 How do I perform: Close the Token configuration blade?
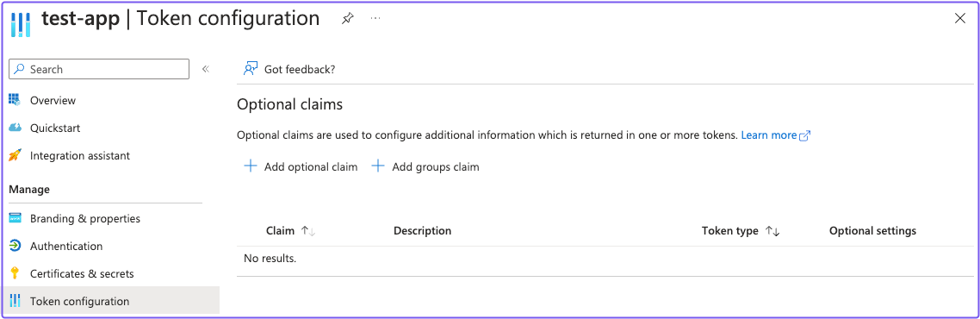pyautogui.click(x=960, y=19)
